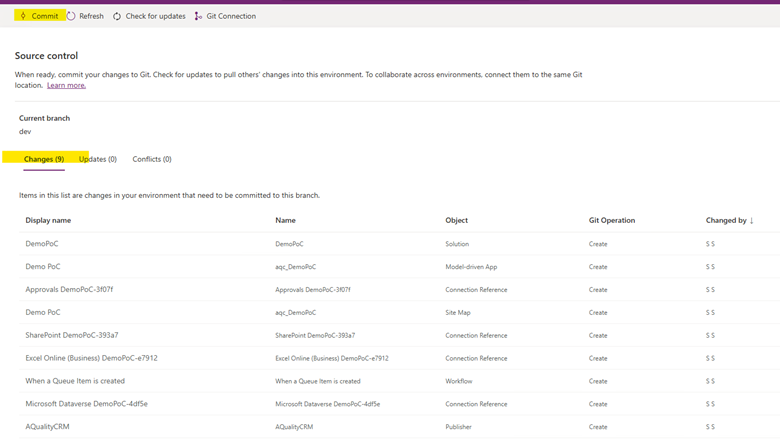
Task: Click the Commit button label
Action: 45,16
